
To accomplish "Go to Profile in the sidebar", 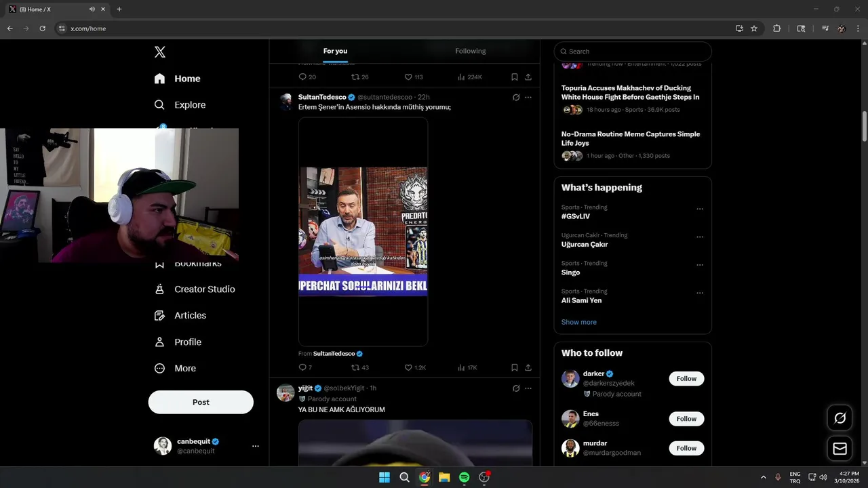I will [178, 342].
